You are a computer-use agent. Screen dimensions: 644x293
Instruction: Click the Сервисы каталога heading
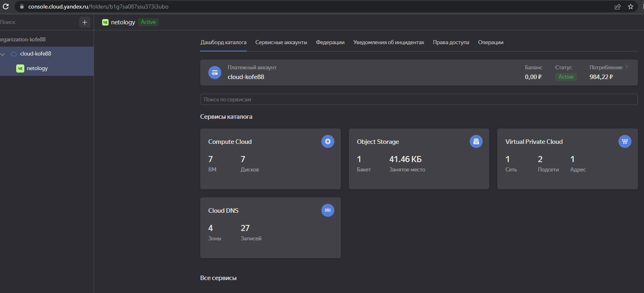[226, 117]
